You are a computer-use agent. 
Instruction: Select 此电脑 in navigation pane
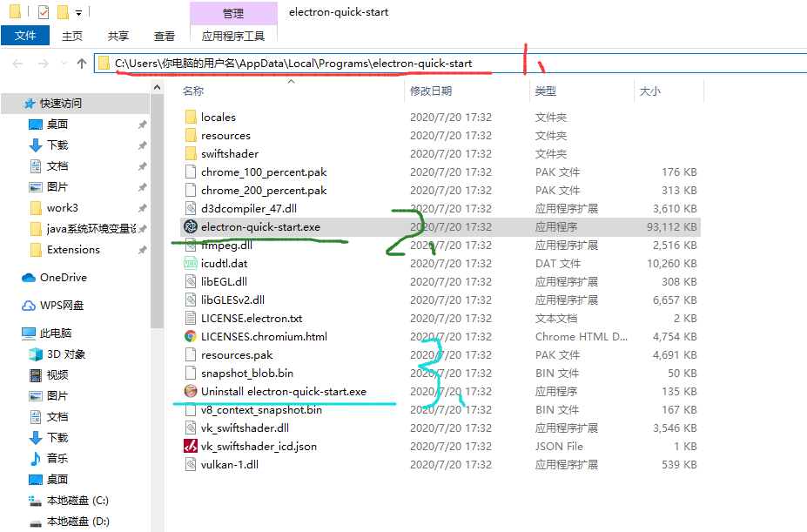pyautogui.click(x=56, y=333)
